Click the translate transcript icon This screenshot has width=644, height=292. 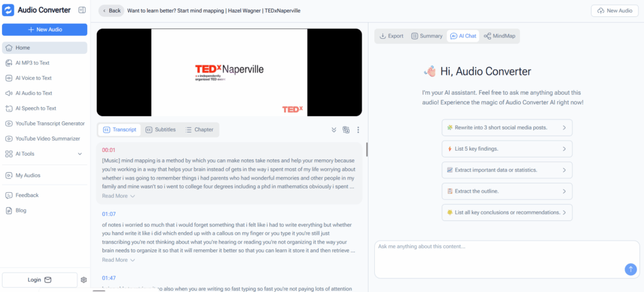coord(346,130)
